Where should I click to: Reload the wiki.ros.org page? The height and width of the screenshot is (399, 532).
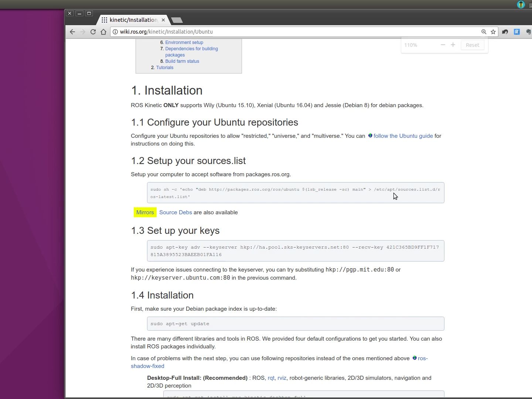point(93,32)
